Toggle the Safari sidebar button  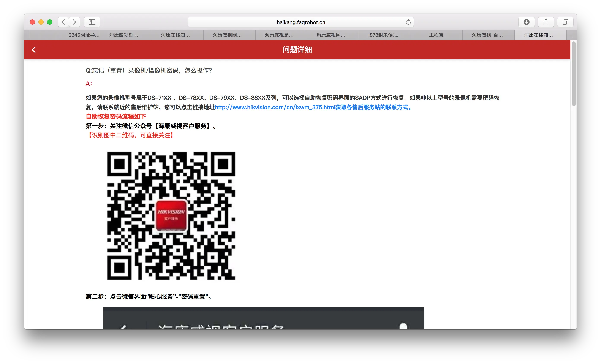92,22
